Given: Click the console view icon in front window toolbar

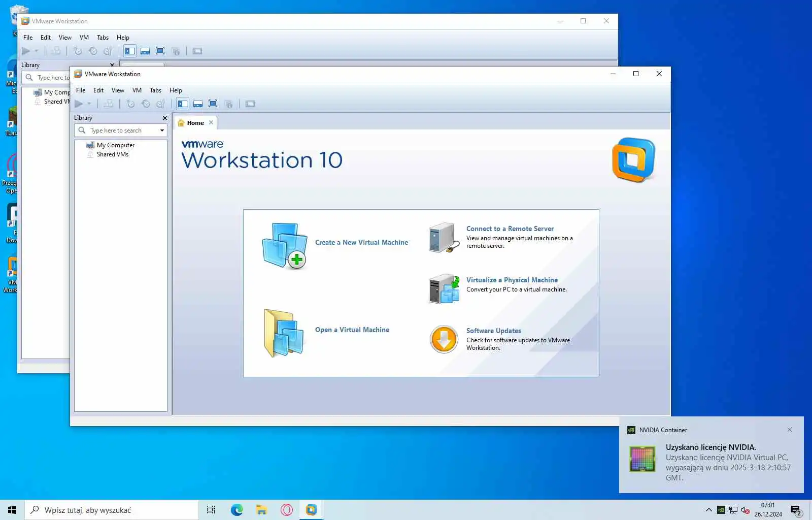Looking at the screenshot, I should tap(250, 104).
